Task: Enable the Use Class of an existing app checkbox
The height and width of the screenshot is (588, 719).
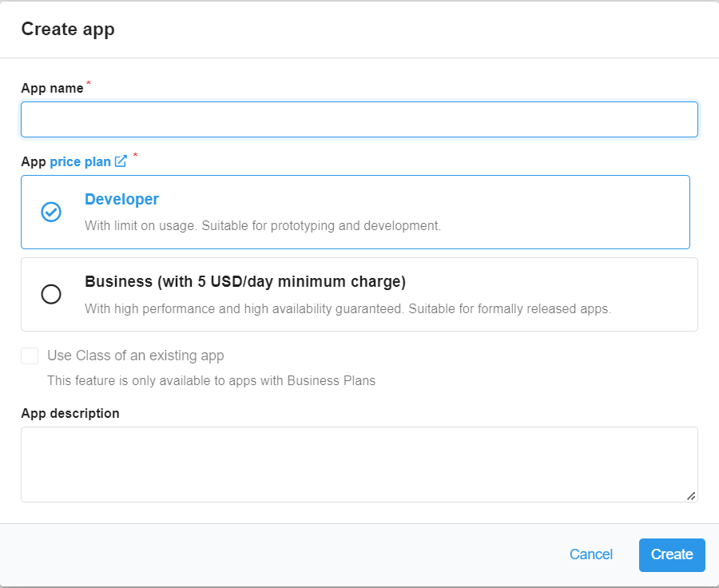Action: [x=30, y=356]
